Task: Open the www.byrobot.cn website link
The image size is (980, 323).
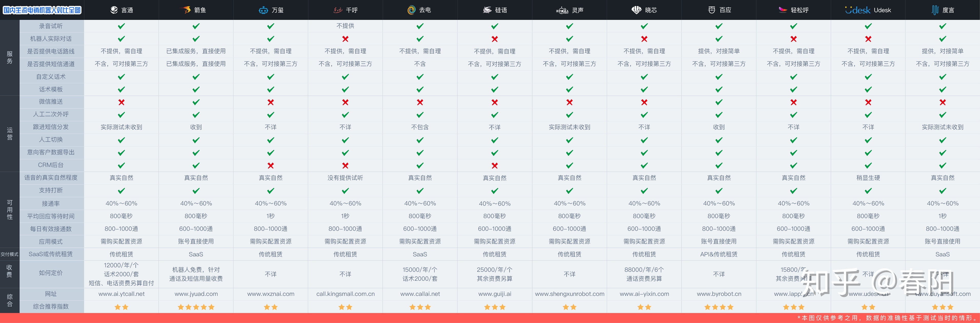Action: coord(719,294)
